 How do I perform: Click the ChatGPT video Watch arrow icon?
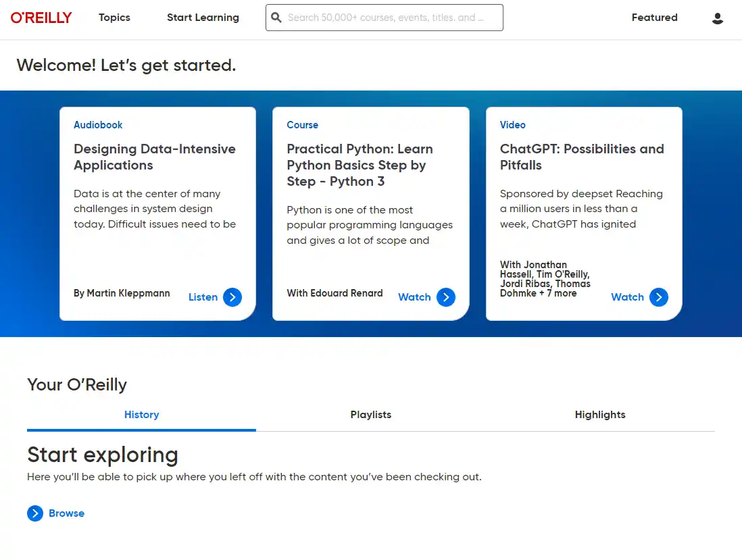click(658, 297)
